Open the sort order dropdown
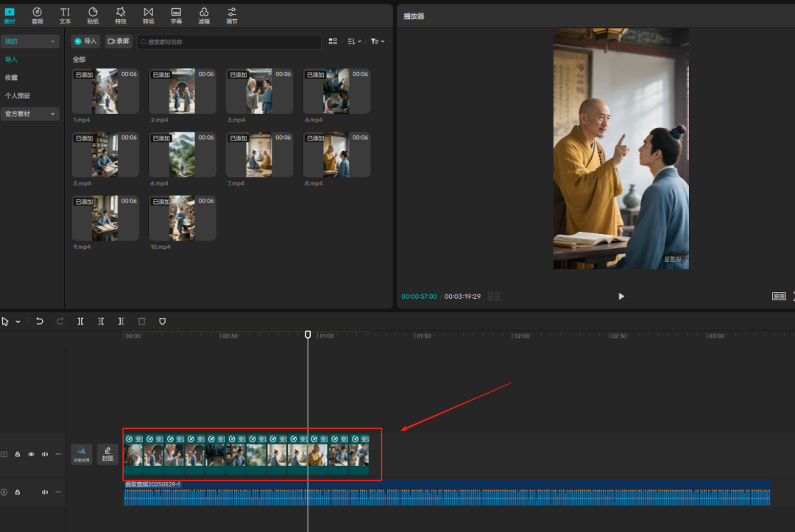Screen dimensions: 795x532 click(x=354, y=41)
